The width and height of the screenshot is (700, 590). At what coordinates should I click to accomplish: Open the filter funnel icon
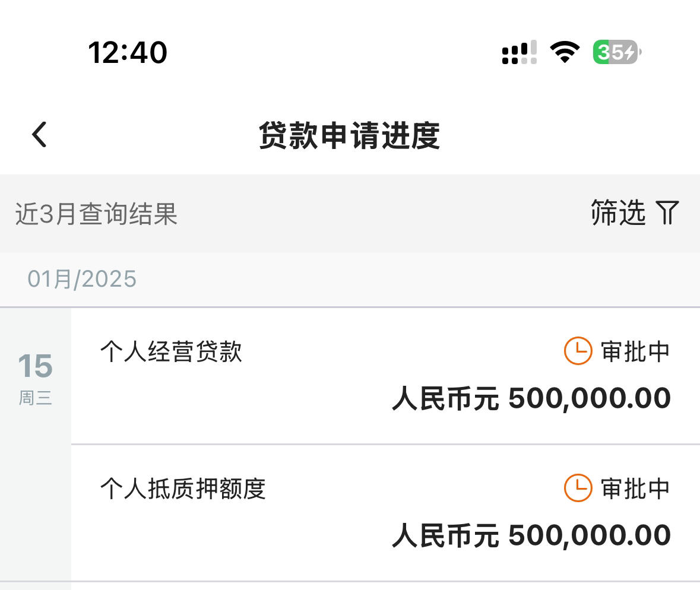coord(667,213)
